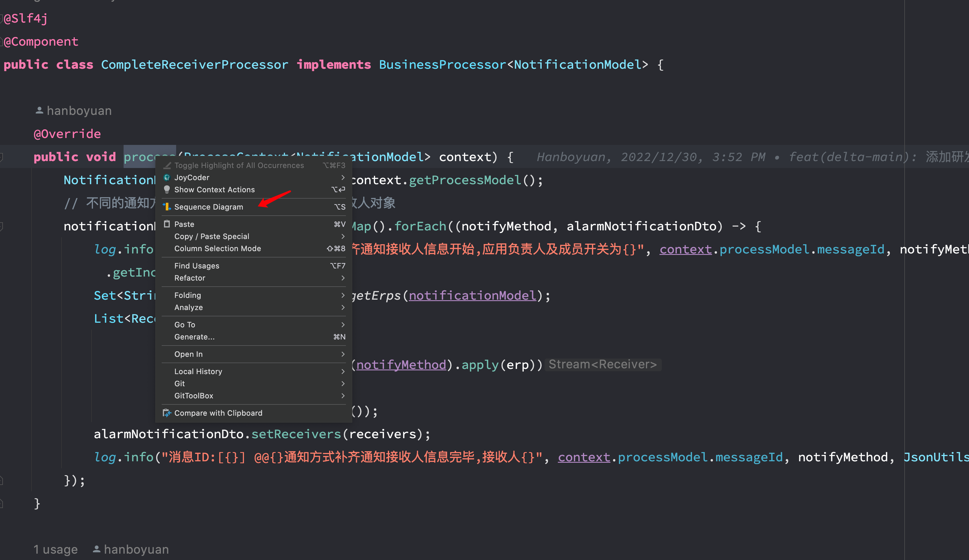This screenshot has width=969, height=560.
Task: Click the Sequence Diagram plugin icon
Action: pos(167,207)
